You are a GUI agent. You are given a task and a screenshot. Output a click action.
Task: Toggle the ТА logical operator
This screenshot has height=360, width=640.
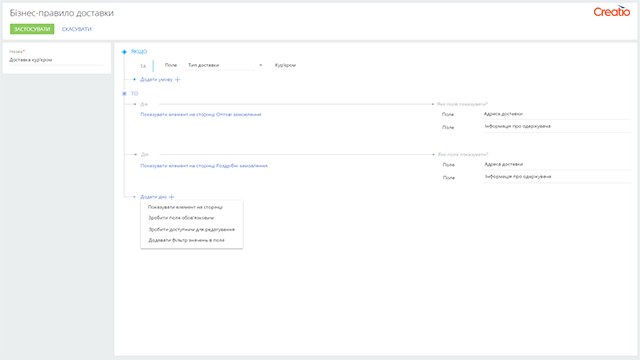(x=143, y=66)
